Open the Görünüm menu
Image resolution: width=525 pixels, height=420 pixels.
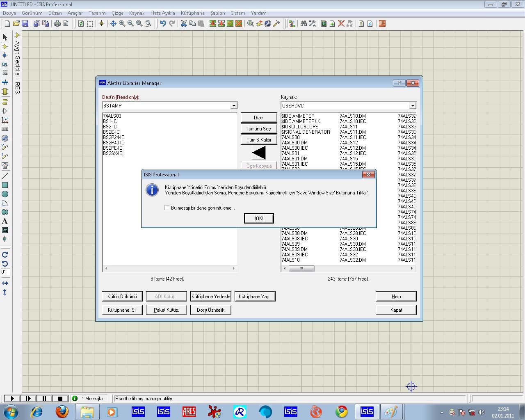tap(32, 13)
